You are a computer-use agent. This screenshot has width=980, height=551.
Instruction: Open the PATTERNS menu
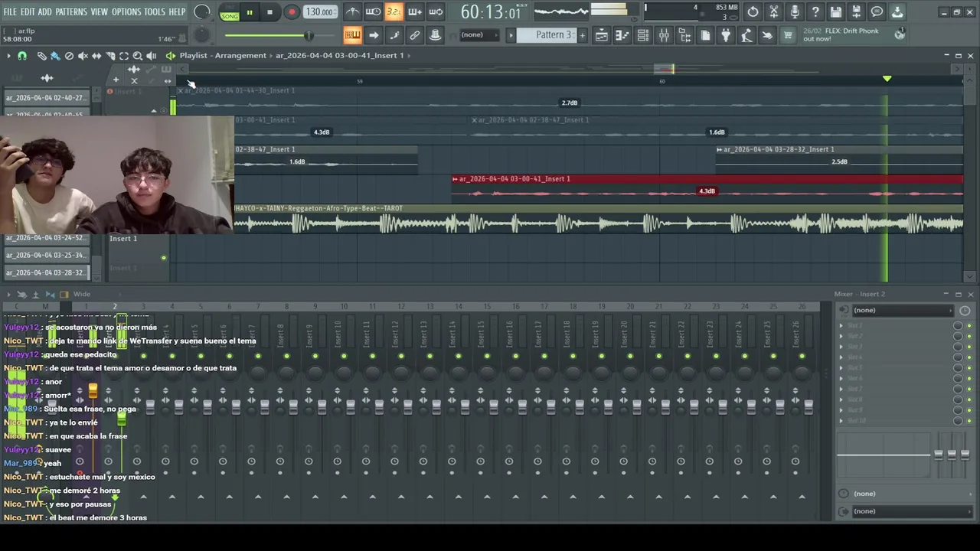pos(71,12)
